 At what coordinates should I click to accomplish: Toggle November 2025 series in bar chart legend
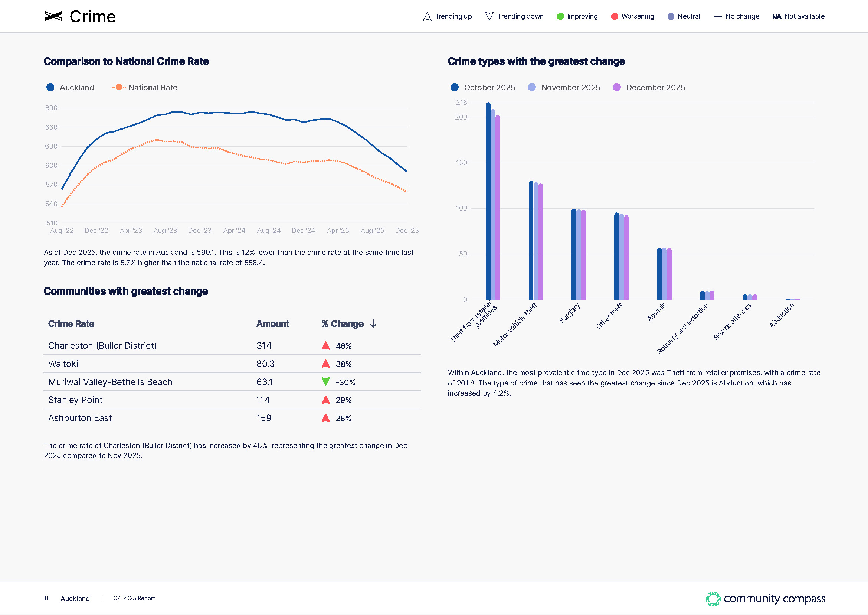(564, 88)
